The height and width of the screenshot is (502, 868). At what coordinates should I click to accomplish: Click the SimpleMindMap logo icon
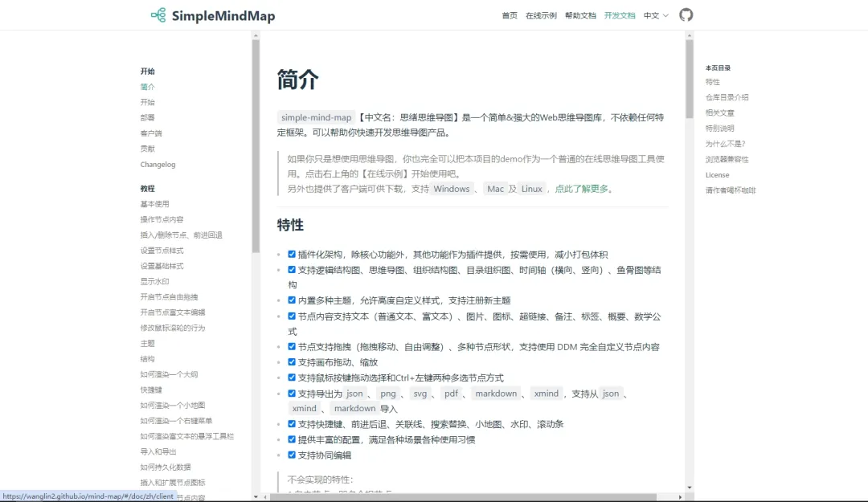coord(158,15)
